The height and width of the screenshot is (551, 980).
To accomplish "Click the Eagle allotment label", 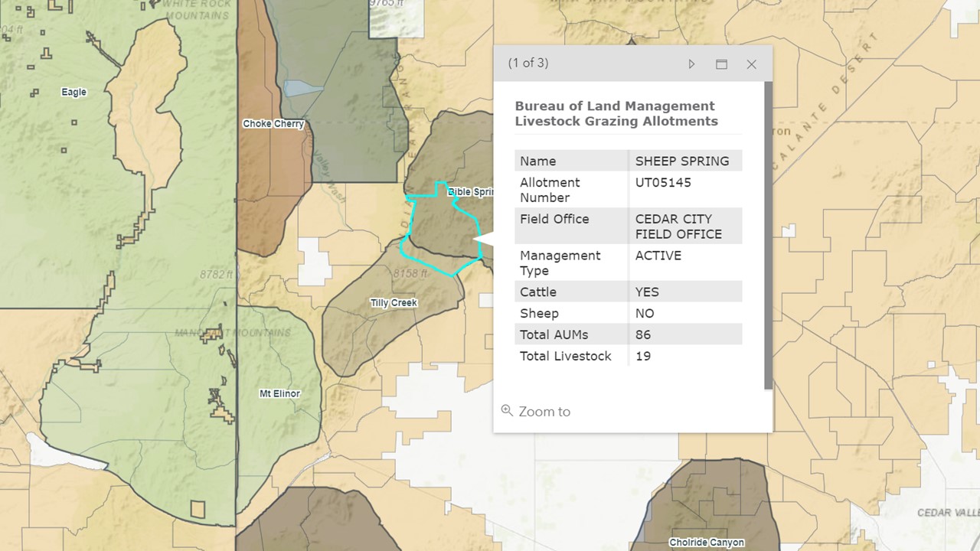I will [x=73, y=92].
